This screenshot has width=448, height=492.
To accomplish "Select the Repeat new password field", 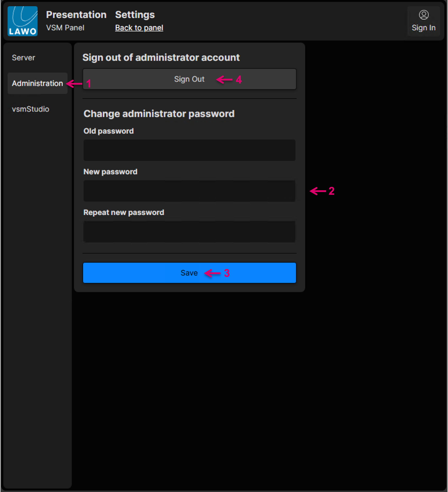I will pyautogui.click(x=189, y=232).
